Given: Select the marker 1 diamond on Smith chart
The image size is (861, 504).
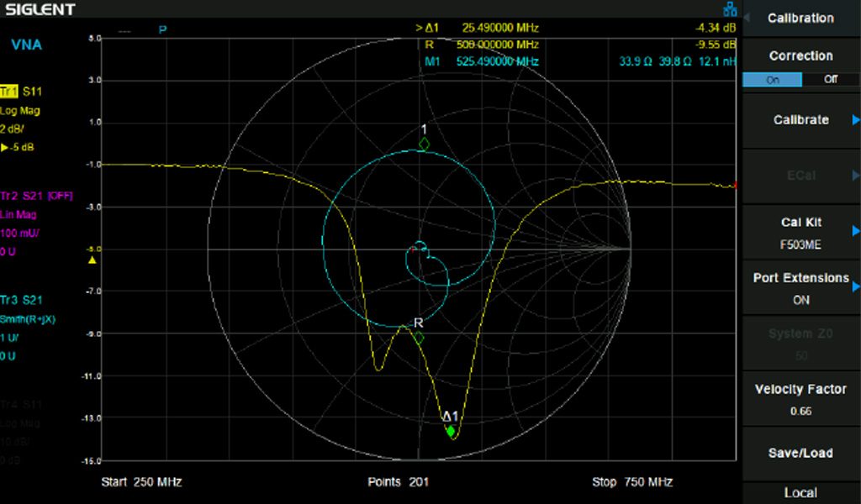Looking at the screenshot, I should coord(424,144).
